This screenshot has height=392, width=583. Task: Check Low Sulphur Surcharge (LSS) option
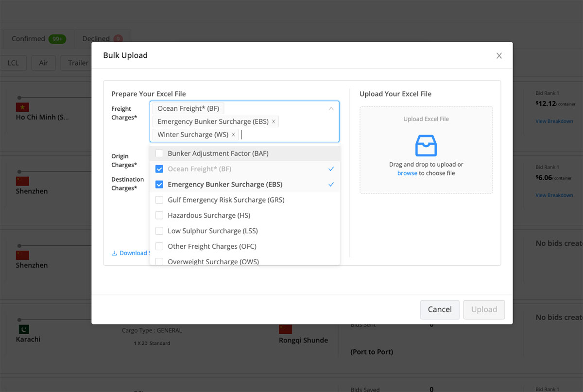click(x=159, y=231)
